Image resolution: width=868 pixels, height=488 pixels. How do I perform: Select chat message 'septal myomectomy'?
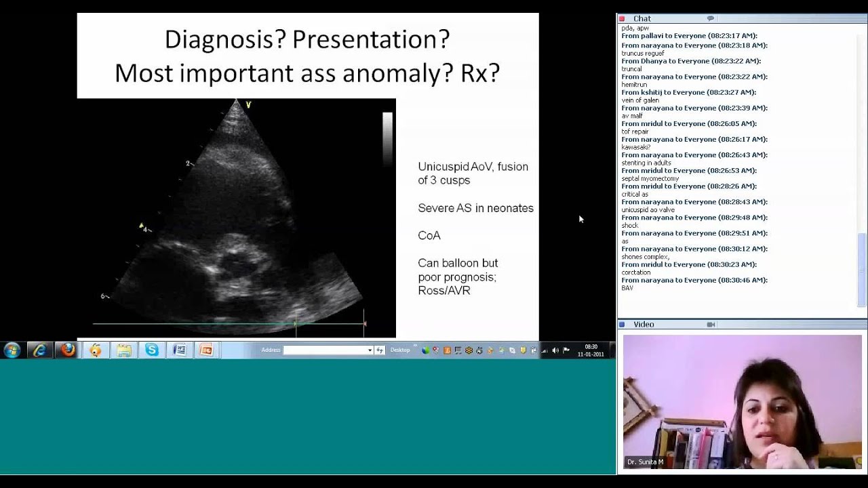[650, 179]
